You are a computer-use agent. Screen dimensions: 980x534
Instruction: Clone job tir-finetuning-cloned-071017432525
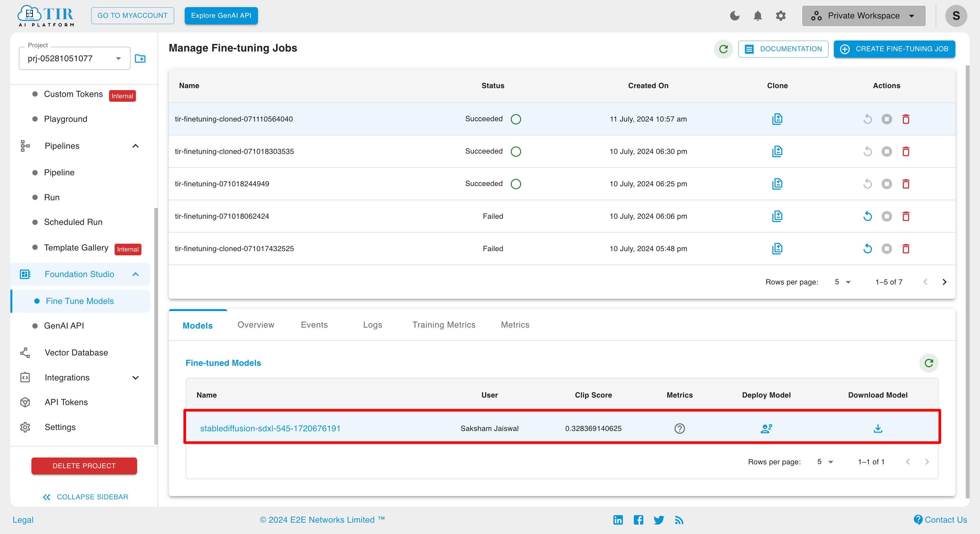point(777,248)
